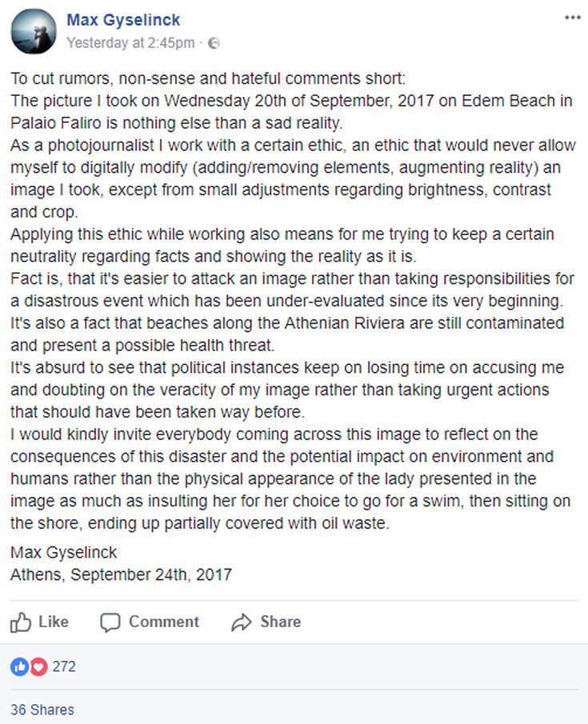Click the thumbs-up icon beside Like
This screenshot has height=724, width=588.
[21, 622]
